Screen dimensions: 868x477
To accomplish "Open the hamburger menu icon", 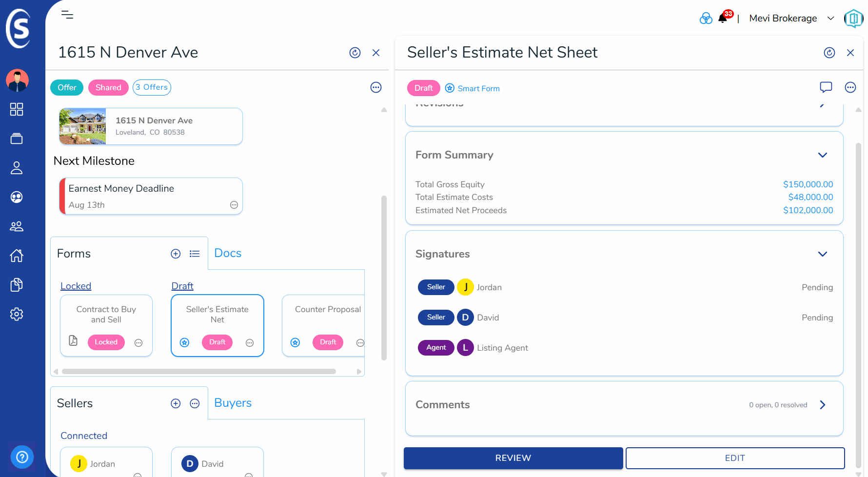I will [67, 15].
